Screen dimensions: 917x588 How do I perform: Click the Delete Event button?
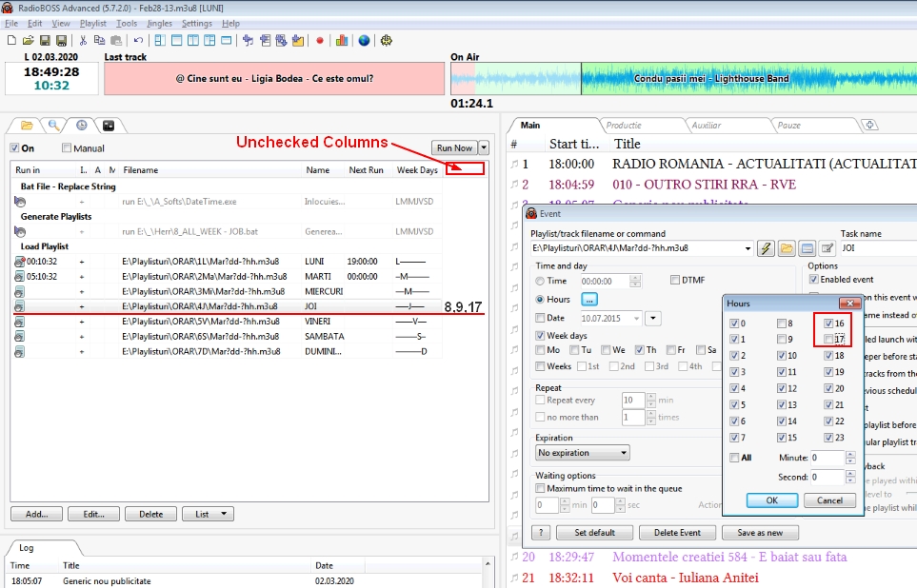coord(677,533)
